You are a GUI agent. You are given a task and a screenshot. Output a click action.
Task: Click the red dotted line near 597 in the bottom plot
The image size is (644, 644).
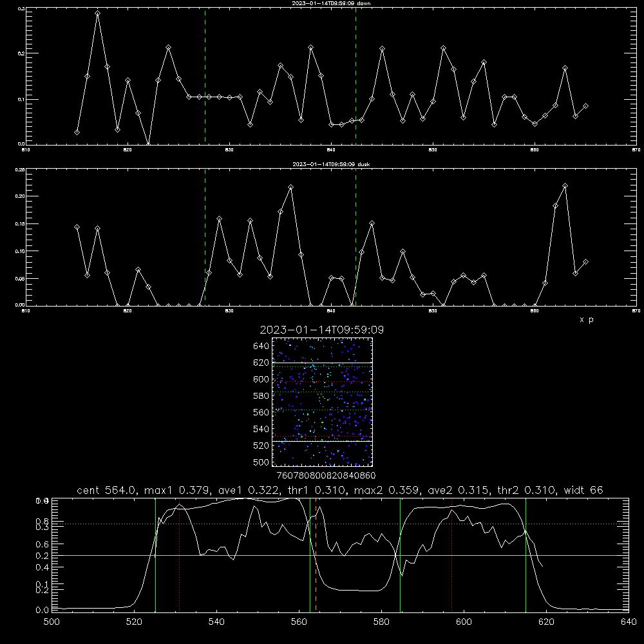452,555
